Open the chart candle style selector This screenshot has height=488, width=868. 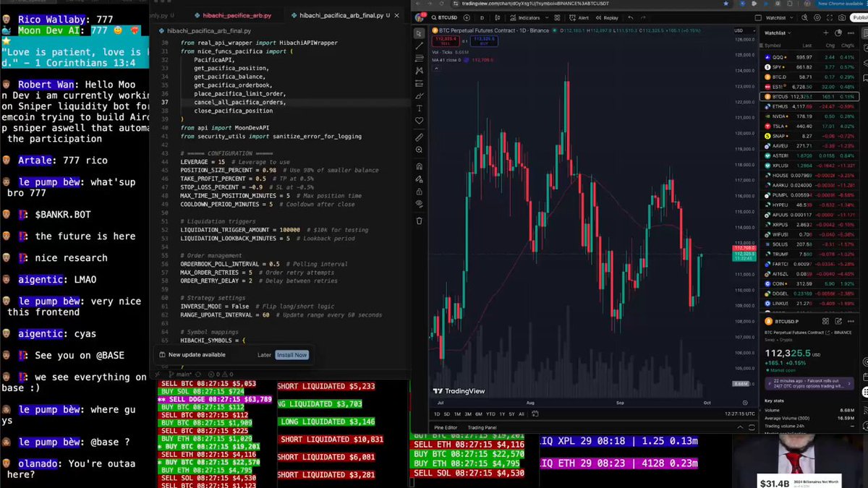[x=497, y=17]
